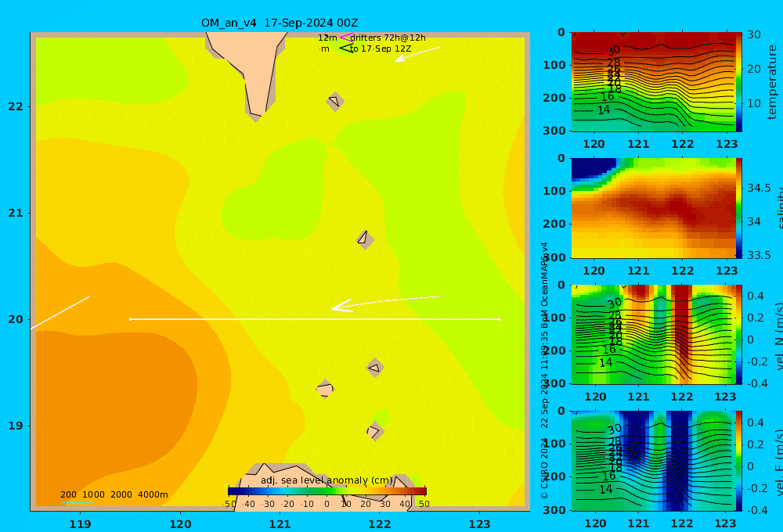This screenshot has height=532, width=783.
Task: Click the 20 latitude tick label on the map
Action: (16, 319)
